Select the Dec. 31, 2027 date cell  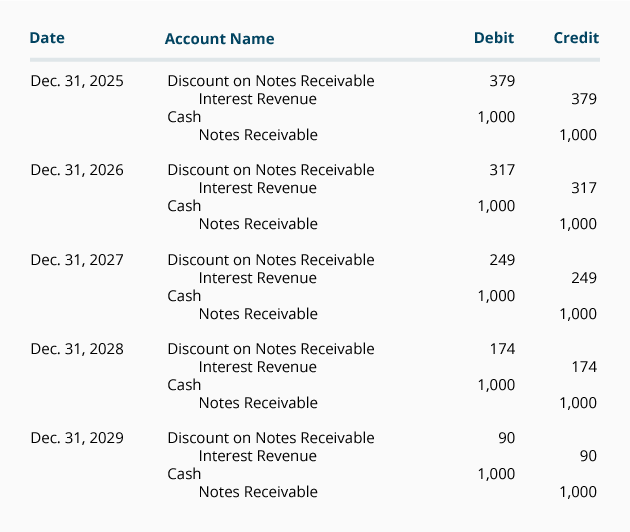click(x=77, y=260)
